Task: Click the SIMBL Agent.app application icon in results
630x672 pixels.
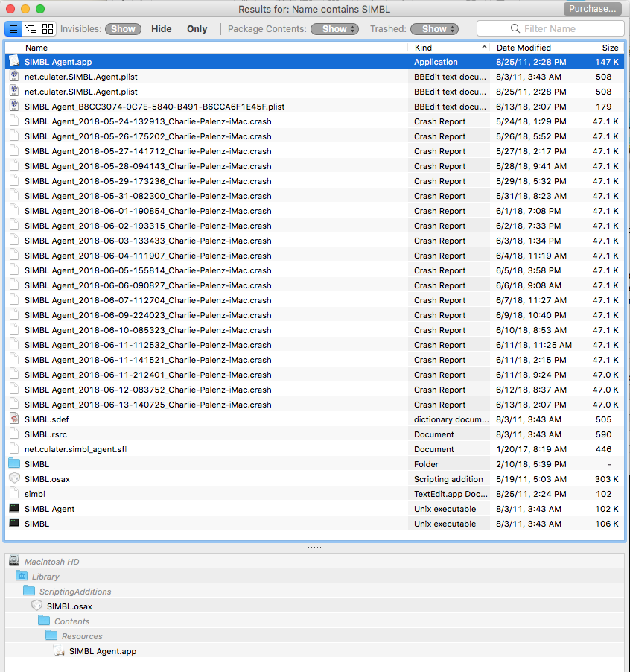Action: click(14, 61)
